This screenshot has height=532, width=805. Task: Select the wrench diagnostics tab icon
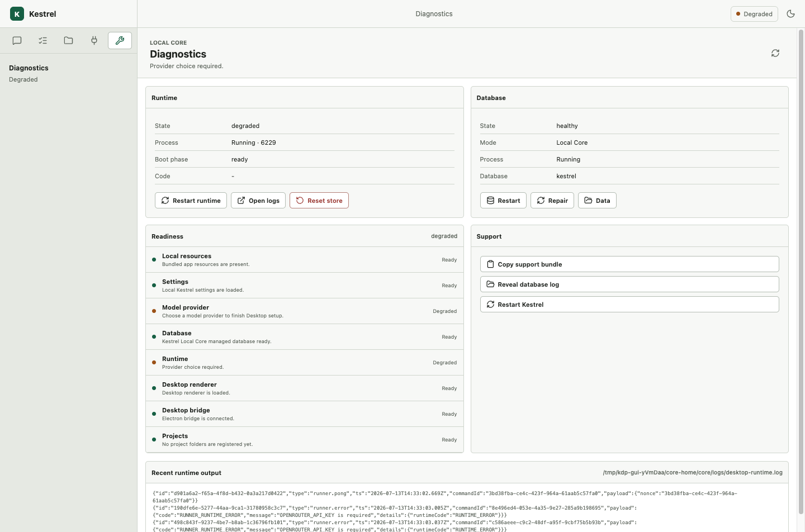pos(120,40)
